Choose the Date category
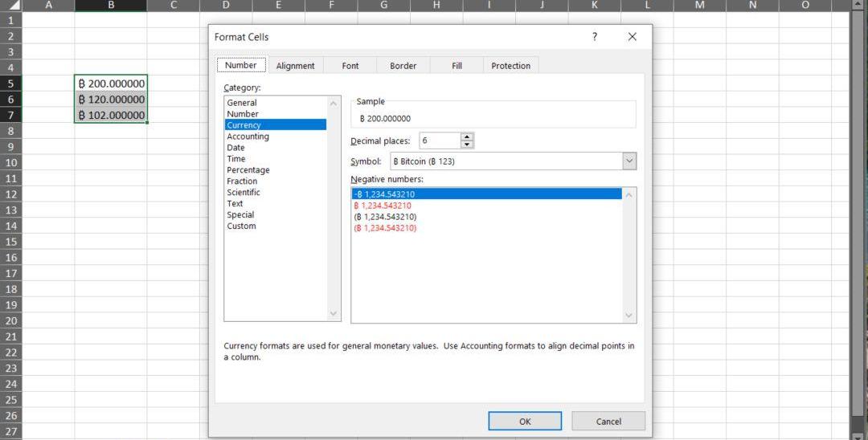The image size is (868, 440). 276,148
